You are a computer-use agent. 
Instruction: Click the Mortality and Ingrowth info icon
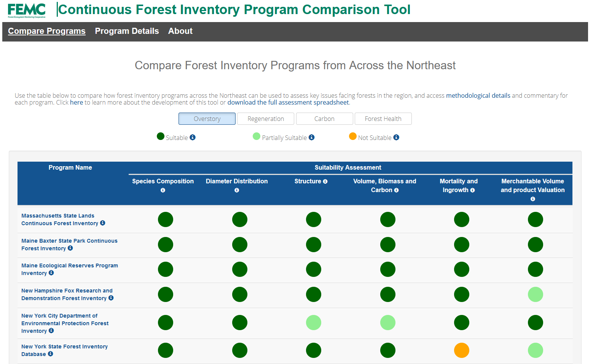[473, 190]
